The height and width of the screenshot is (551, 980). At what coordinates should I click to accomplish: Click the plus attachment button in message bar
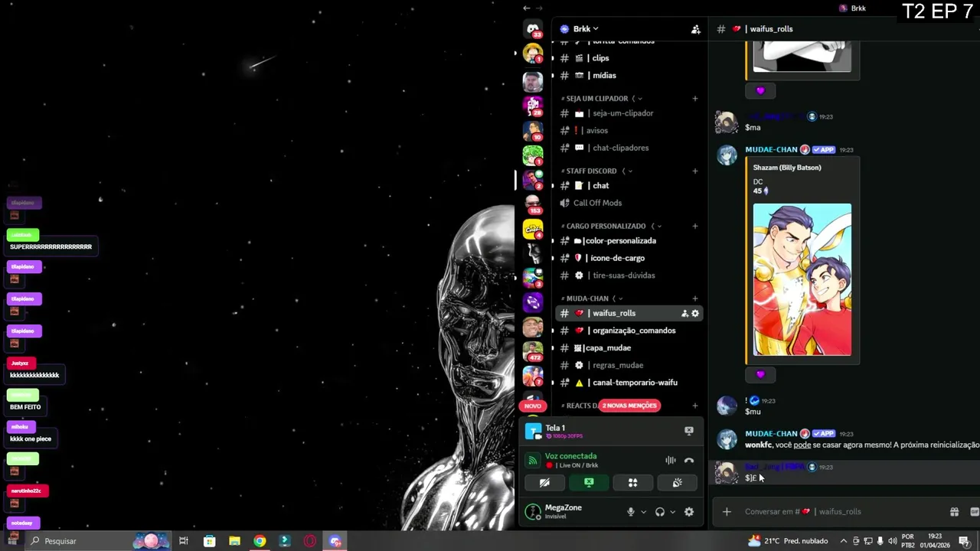727,512
